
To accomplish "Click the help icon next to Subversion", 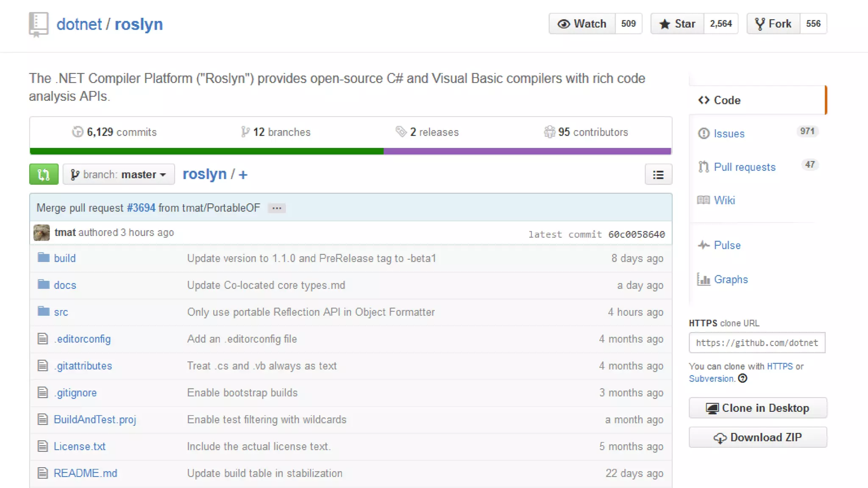I will (x=743, y=378).
